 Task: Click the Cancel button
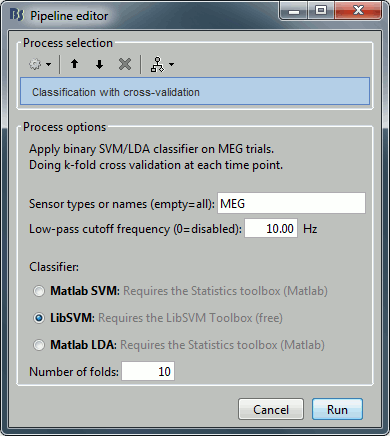[271, 409]
